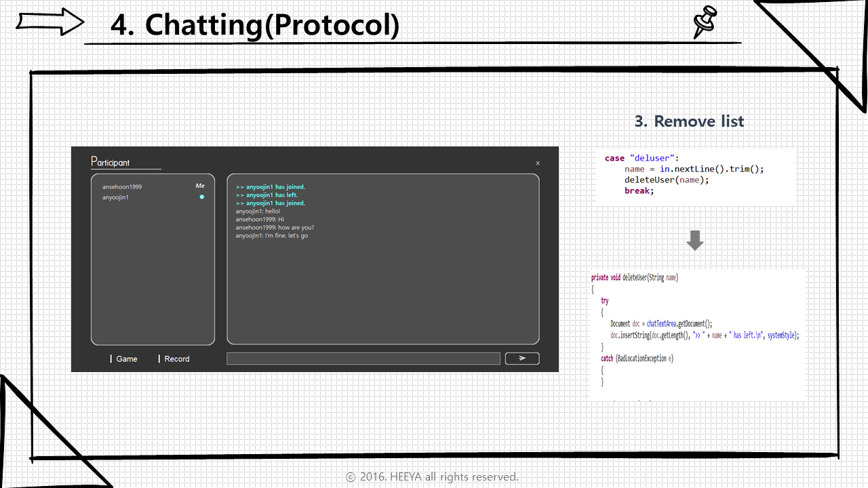Click the '4. Chatting(Protocol)' slide title

coord(255,24)
